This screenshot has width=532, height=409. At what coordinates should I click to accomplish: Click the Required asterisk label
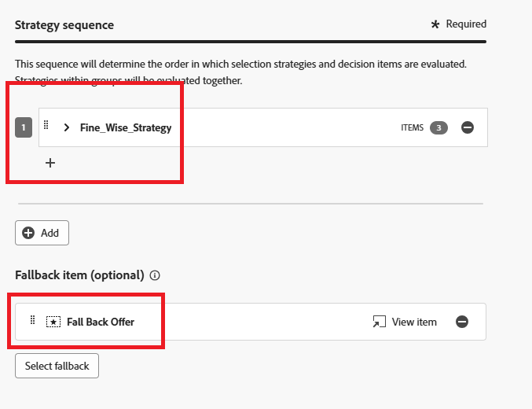(x=459, y=24)
